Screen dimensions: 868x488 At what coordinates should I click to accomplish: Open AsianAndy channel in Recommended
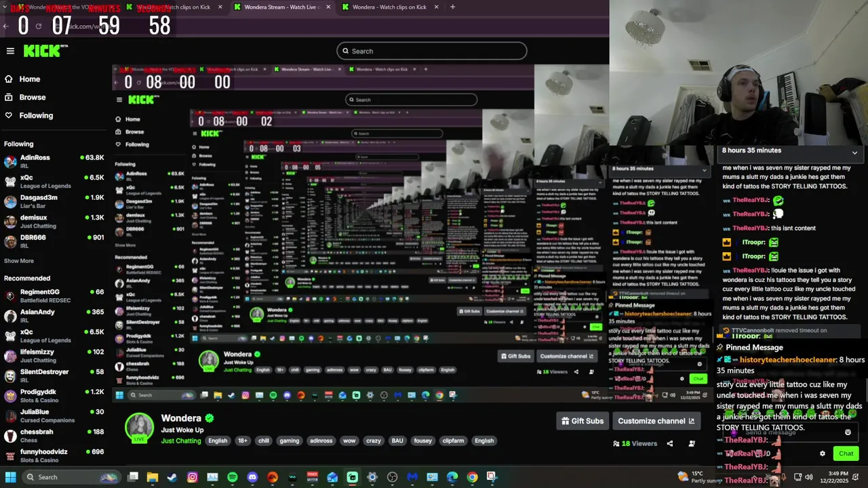[54, 316]
